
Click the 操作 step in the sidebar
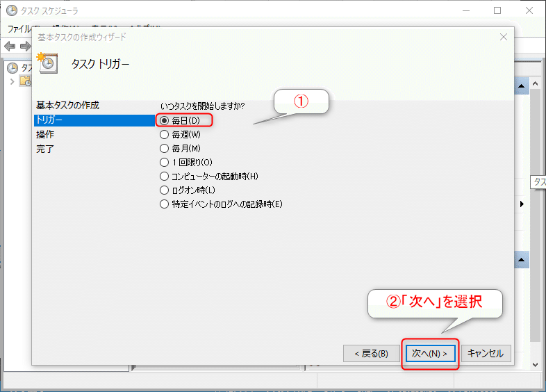[x=45, y=134]
